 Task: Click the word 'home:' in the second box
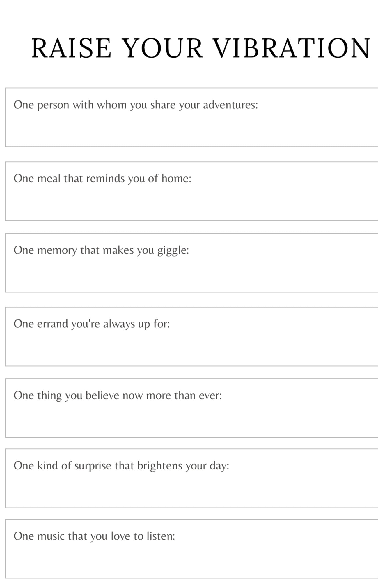tap(176, 178)
